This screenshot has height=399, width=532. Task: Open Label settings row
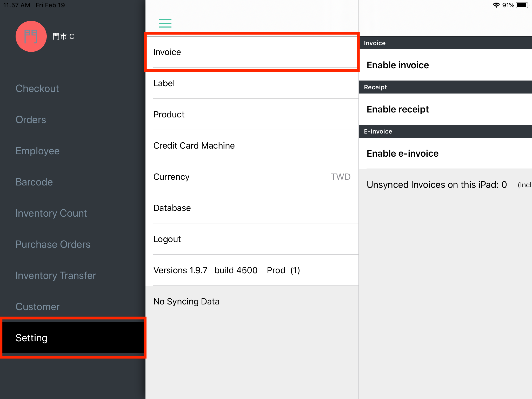[252, 83]
